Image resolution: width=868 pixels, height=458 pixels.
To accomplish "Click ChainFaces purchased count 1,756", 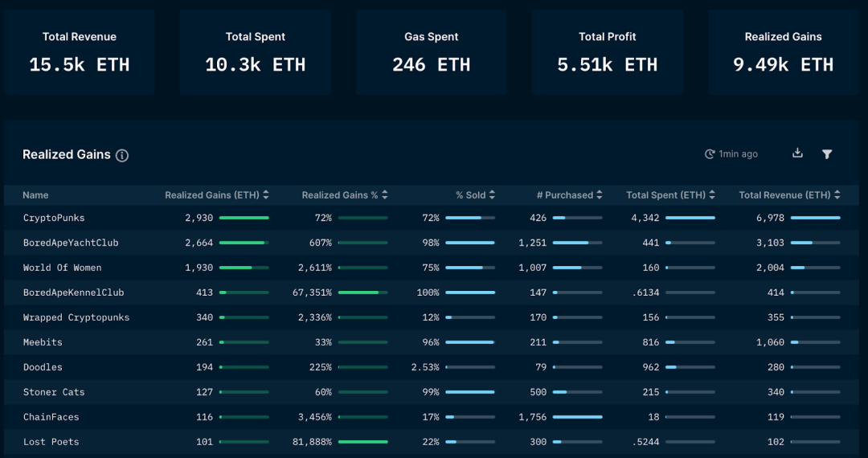I will coord(533,417).
